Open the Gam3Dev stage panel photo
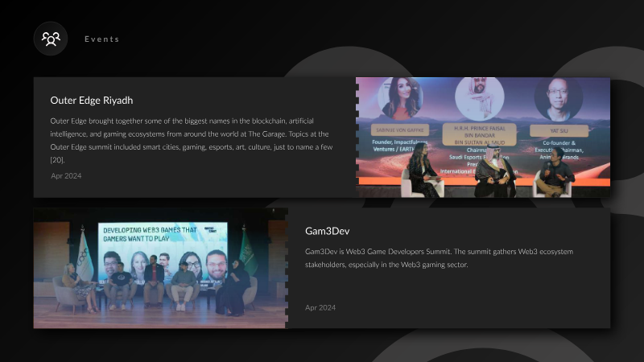The image size is (644, 362). (x=160, y=268)
